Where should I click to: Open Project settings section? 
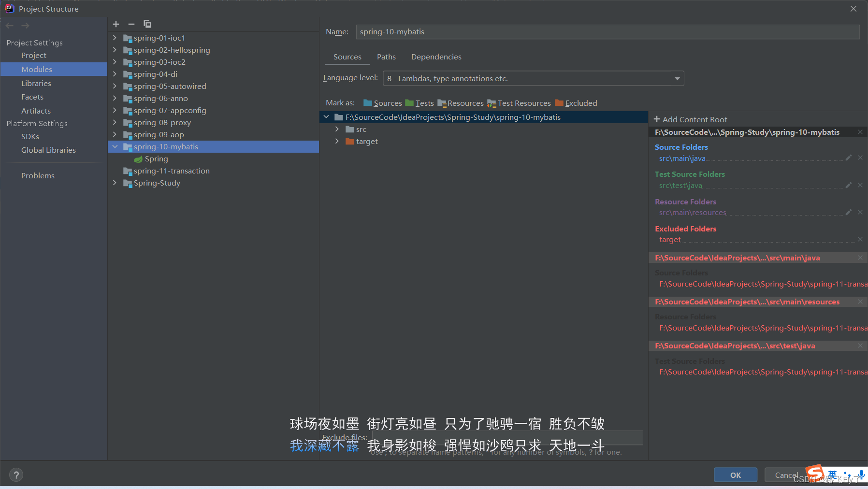click(x=34, y=56)
